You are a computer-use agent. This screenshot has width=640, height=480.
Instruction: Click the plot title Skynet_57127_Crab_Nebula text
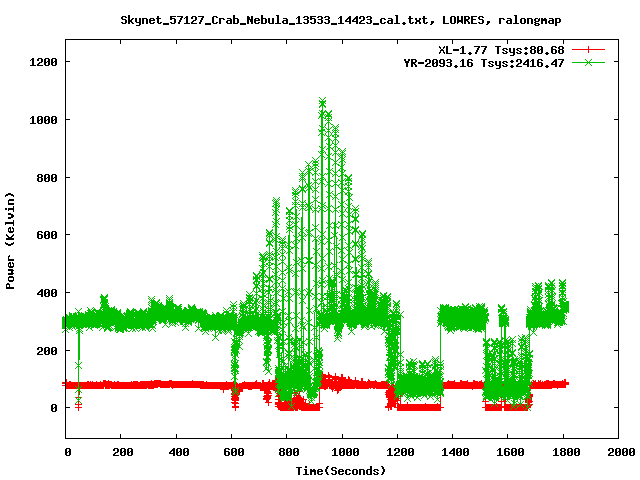point(341,20)
